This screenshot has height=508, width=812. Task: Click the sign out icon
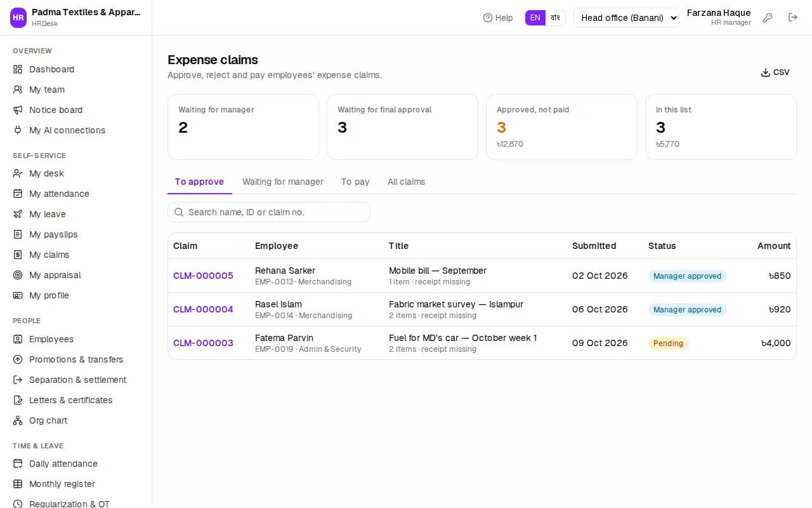coord(793,18)
